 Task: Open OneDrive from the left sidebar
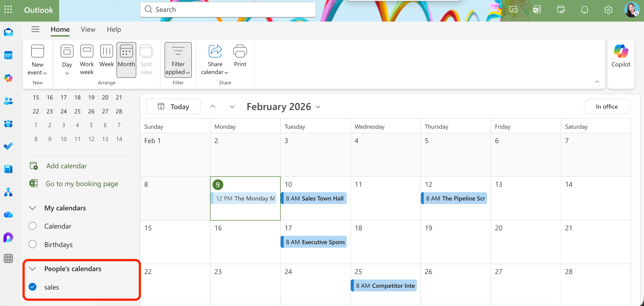click(x=8, y=214)
